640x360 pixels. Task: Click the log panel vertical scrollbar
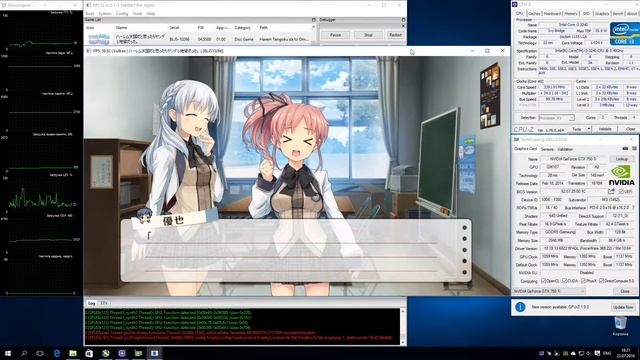tap(403, 327)
